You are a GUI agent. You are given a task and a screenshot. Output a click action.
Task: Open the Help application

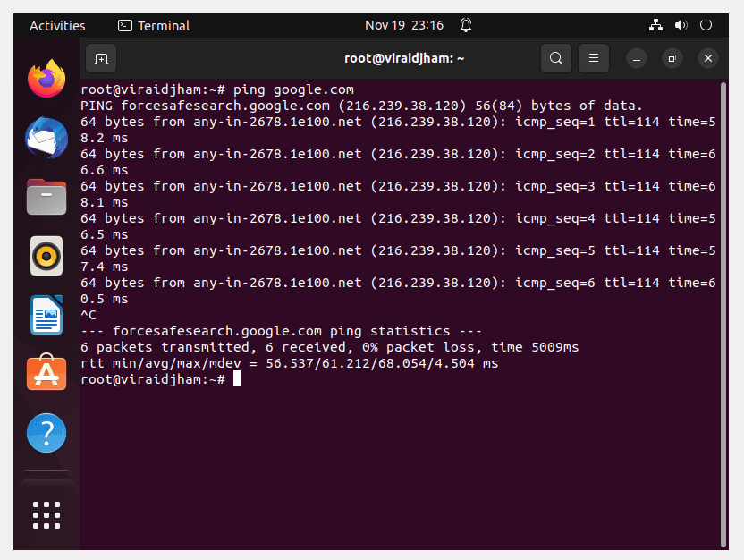click(x=46, y=433)
